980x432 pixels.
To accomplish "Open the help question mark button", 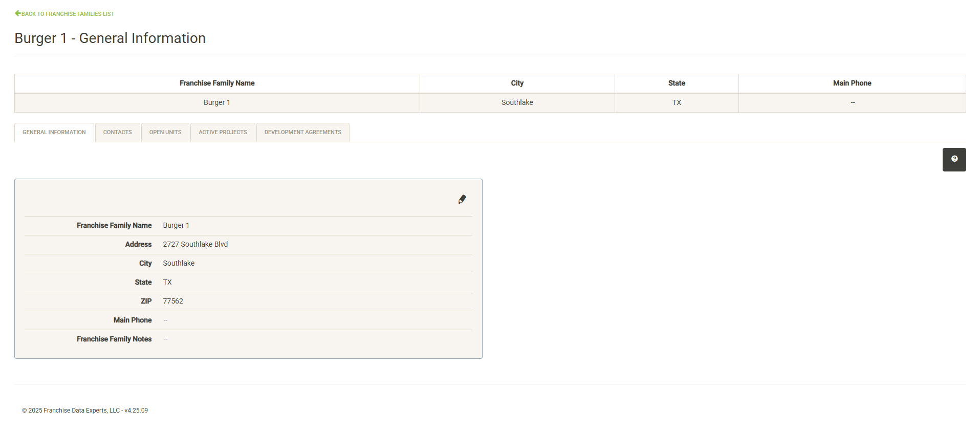I will [954, 159].
